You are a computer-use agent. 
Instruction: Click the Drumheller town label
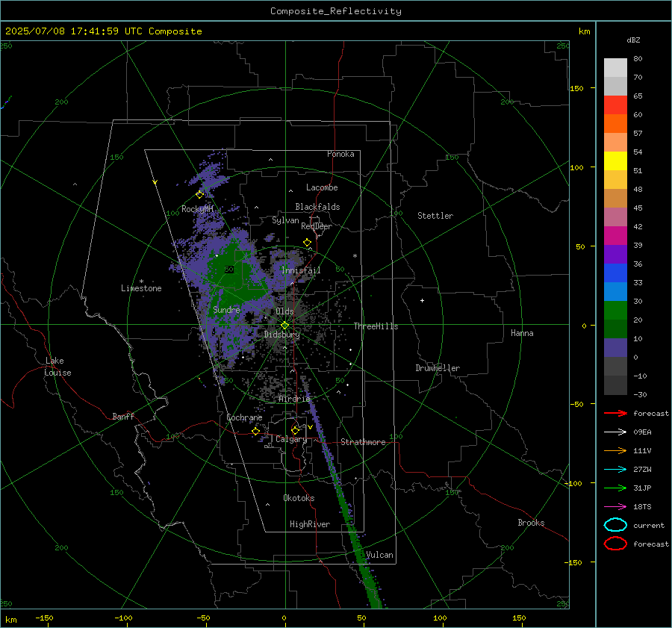[x=438, y=368]
